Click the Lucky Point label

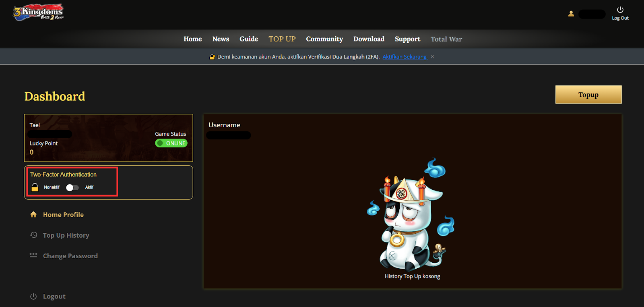(x=43, y=143)
